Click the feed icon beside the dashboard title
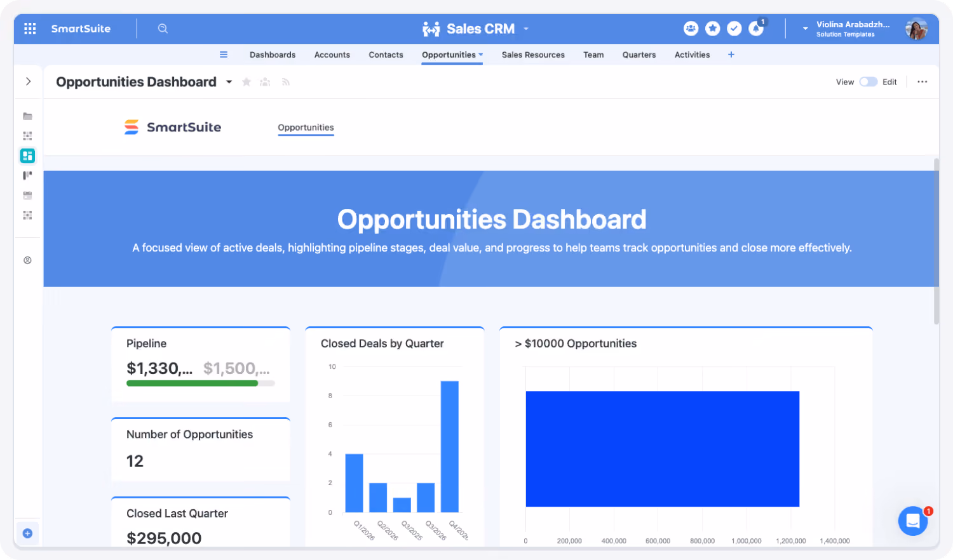Screen dimensions: 953x560 point(286,82)
